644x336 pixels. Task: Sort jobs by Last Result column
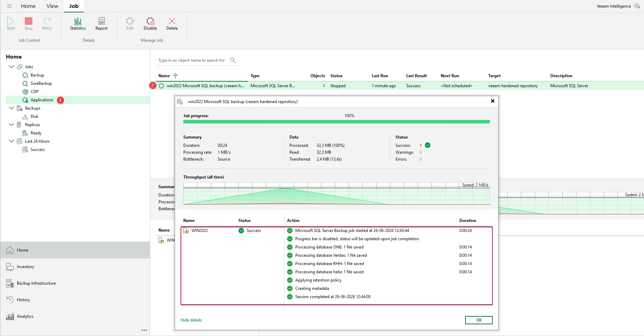pos(416,76)
